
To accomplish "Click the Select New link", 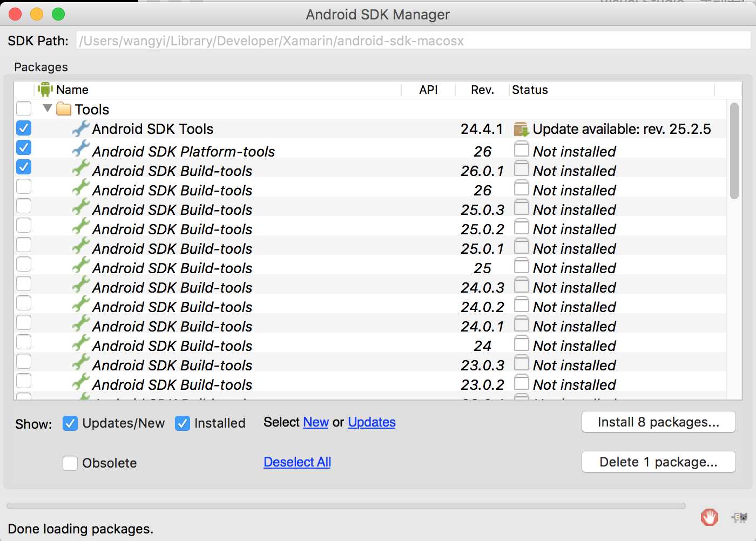I will [316, 422].
